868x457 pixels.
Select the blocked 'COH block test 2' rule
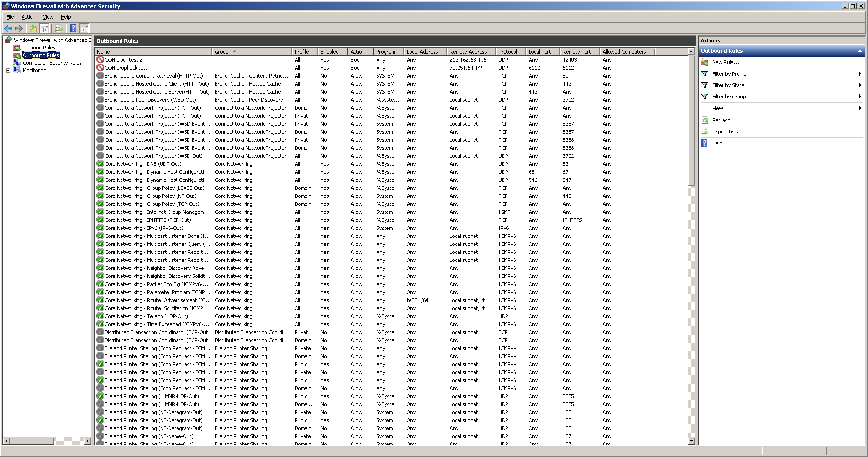[x=123, y=60]
